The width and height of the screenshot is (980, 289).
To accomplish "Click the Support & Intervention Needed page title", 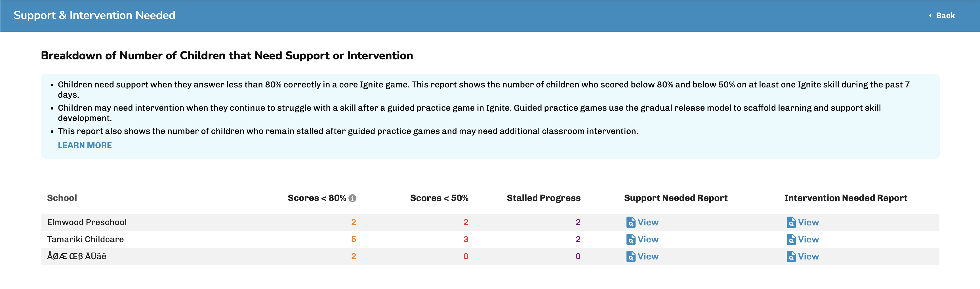I will click(x=94, y=15).
